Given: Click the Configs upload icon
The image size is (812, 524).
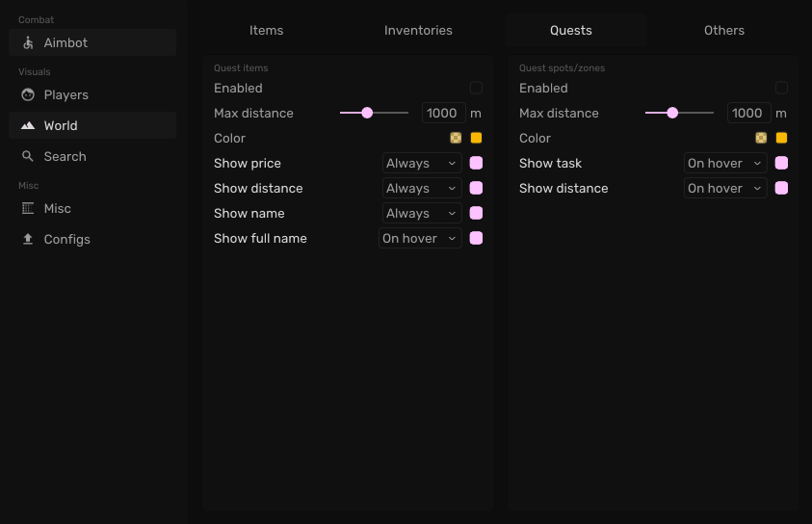Looking at the screenshot, I should pos(28,240).
